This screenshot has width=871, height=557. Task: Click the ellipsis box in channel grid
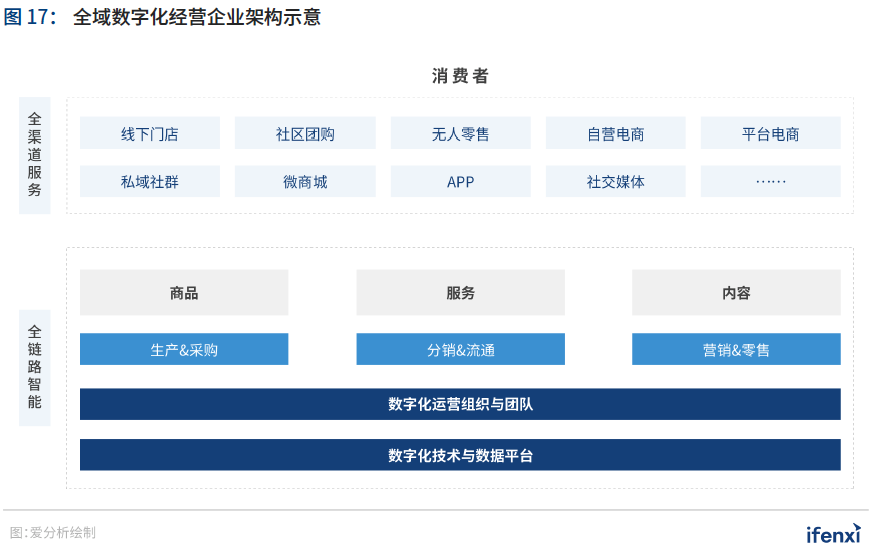pyautogui.click(x=770, y=182)
